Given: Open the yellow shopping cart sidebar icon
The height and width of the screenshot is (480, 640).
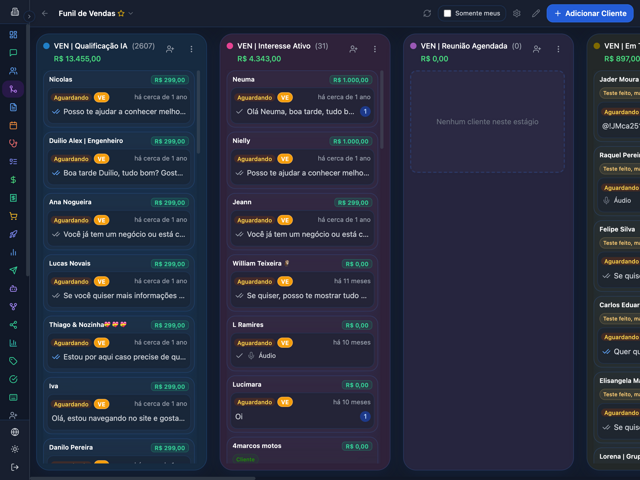Looking at the screenshot, I should point(13,216).
